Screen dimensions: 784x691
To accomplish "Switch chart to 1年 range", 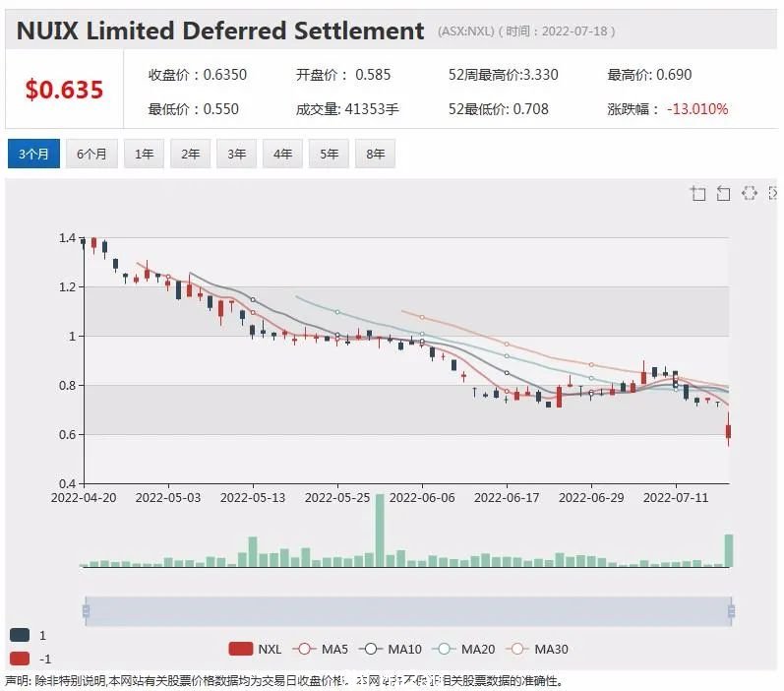I will (x=144, y=154).
